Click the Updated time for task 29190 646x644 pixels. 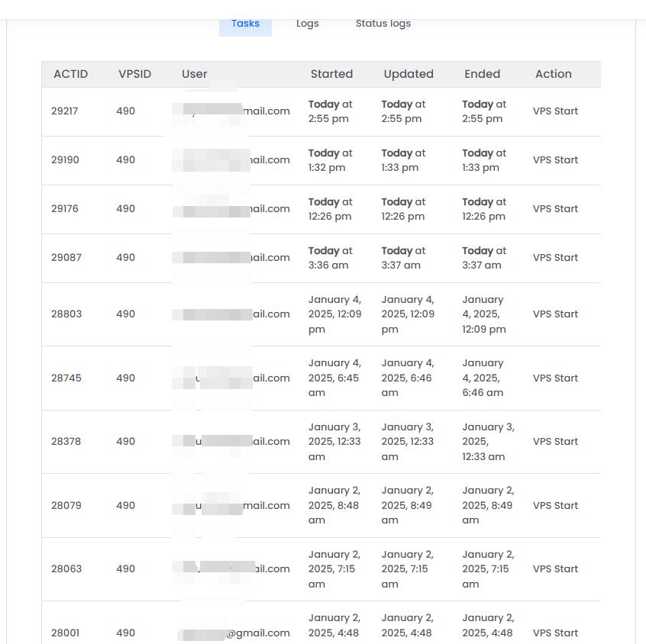click(x=403, y=160)
